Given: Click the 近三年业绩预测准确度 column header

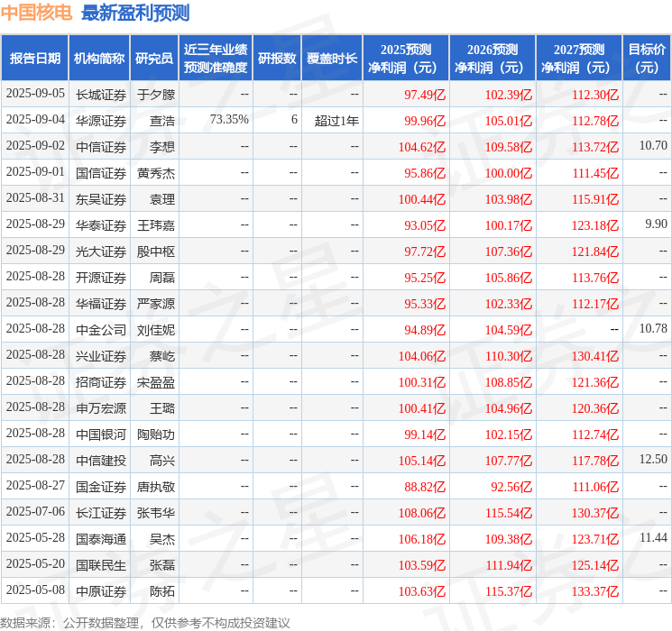Looking at the screenshot, I should click(216, 59).
